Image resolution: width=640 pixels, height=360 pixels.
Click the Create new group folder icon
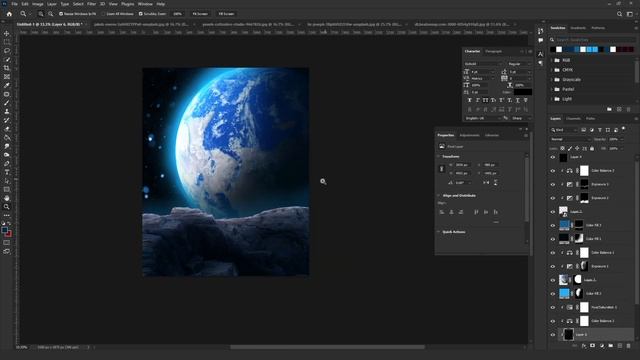click(x=611, y=346)
